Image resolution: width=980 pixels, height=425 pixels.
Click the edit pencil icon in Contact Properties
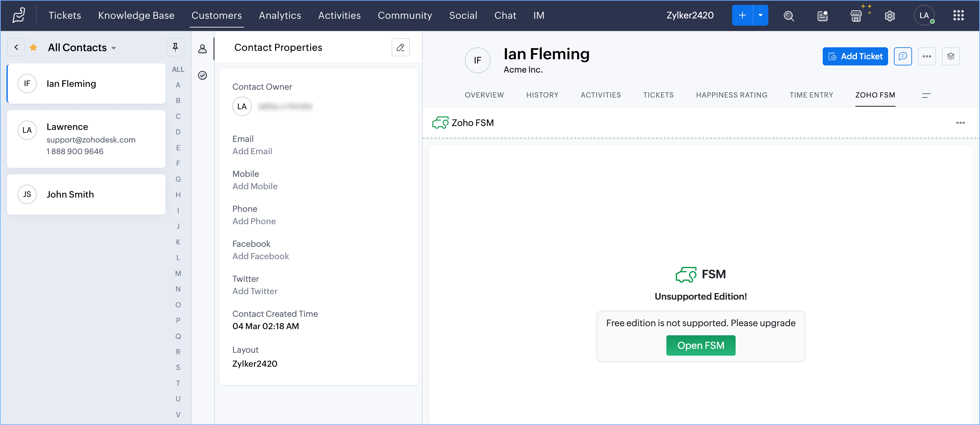400,47
